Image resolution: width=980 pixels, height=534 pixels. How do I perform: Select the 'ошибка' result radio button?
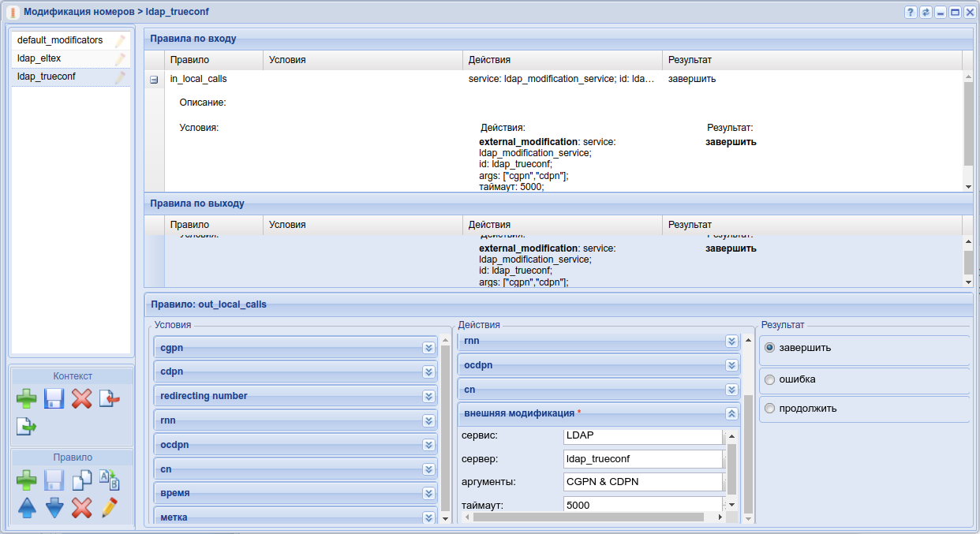[770, 379]
